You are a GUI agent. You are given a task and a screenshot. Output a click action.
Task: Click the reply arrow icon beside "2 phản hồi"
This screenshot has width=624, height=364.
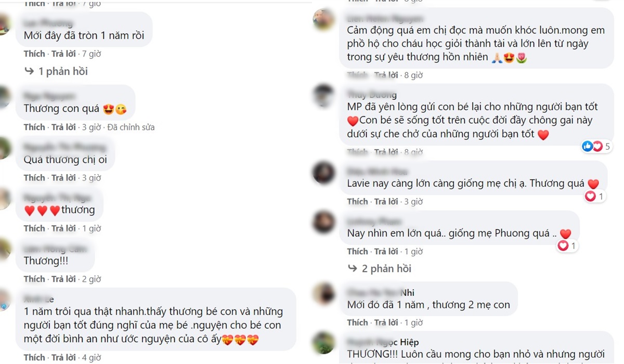pos(353,268)
